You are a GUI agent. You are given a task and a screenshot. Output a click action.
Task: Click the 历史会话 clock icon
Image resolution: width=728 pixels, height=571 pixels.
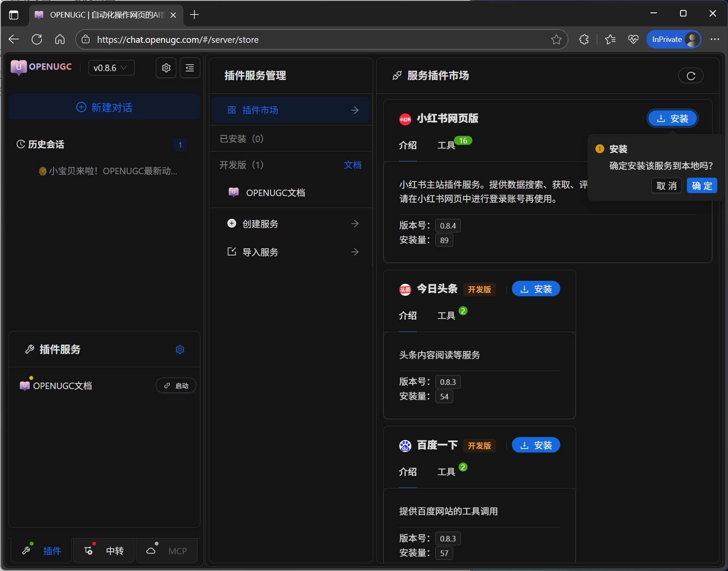21,144
